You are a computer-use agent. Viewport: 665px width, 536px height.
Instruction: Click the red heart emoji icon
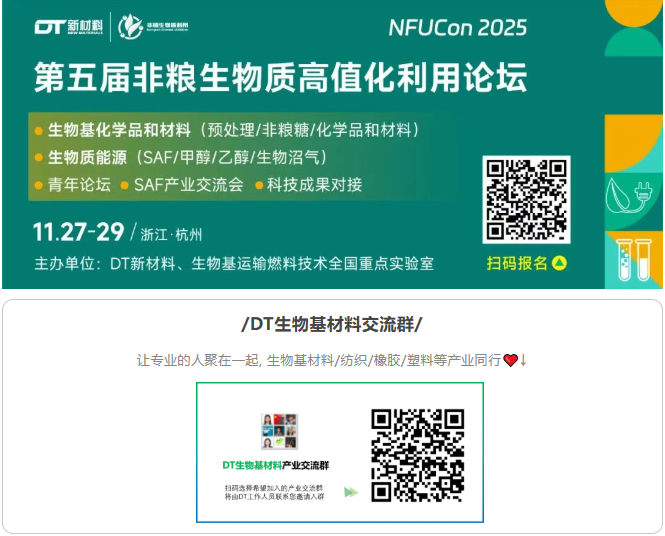coord(510,360)
